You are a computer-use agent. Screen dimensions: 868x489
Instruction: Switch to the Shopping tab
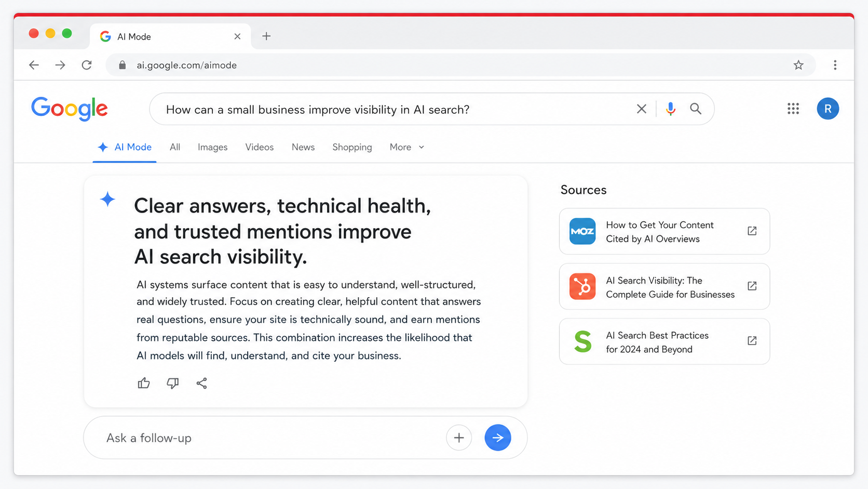pos(352,147)
